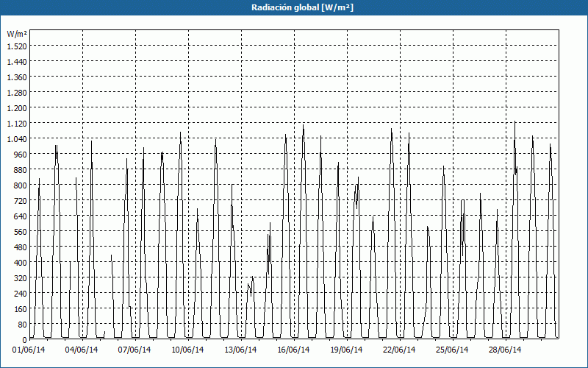The image size is (588, 368).
Task: Click the 480 y-axis value
Action: [x=21, y=247]
